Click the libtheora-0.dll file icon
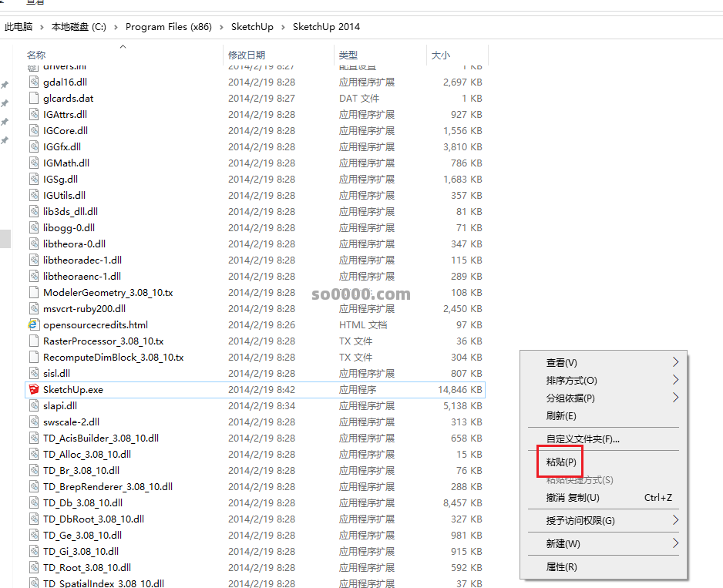723x588 pixels. [34, 244]
